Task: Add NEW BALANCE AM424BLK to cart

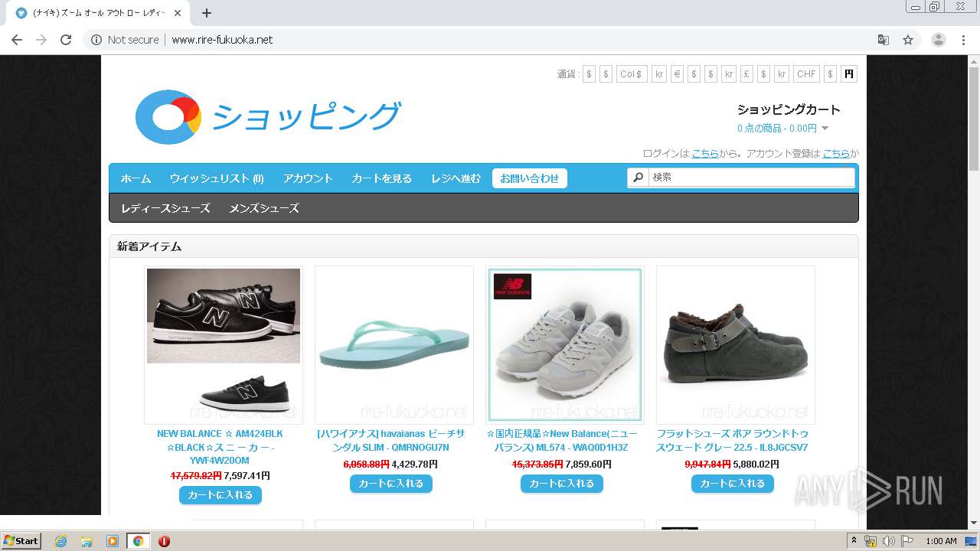Action: coord(220,495)
